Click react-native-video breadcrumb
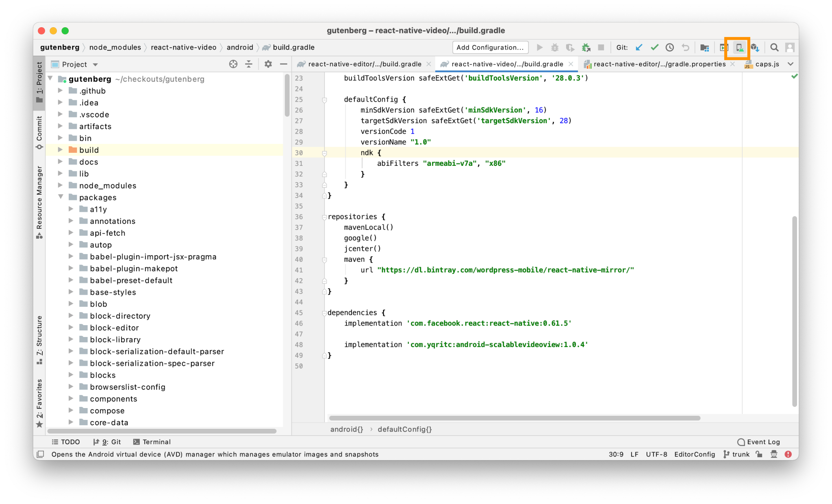Viewport: 832px width, 504px height. [x=183, y=48]
